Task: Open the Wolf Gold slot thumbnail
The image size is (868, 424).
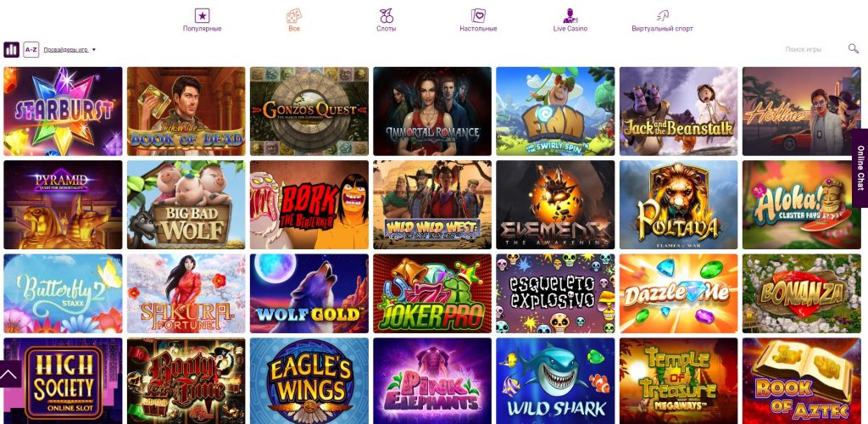Action: (x=309, y=293)
